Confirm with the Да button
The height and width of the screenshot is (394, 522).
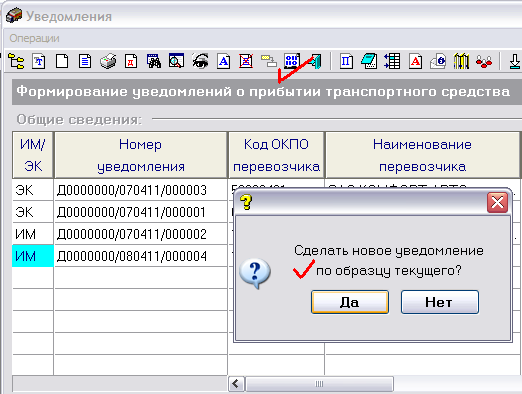[350, 302]
